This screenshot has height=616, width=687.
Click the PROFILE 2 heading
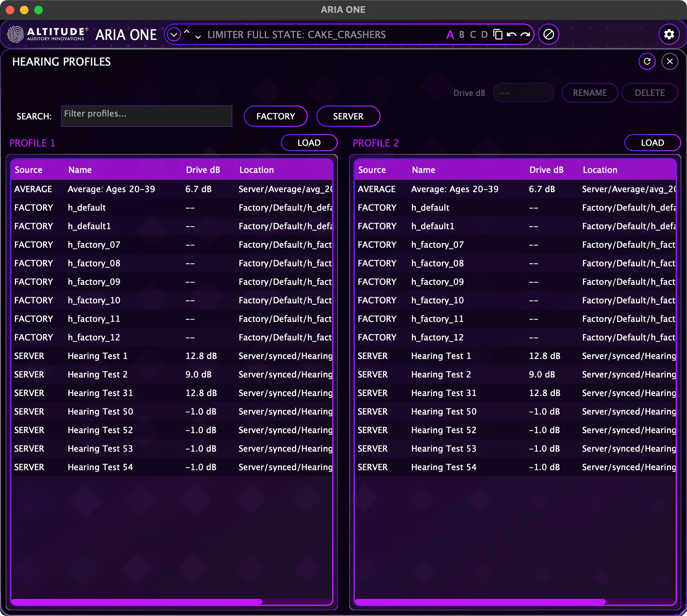click(x=376, y=143)
